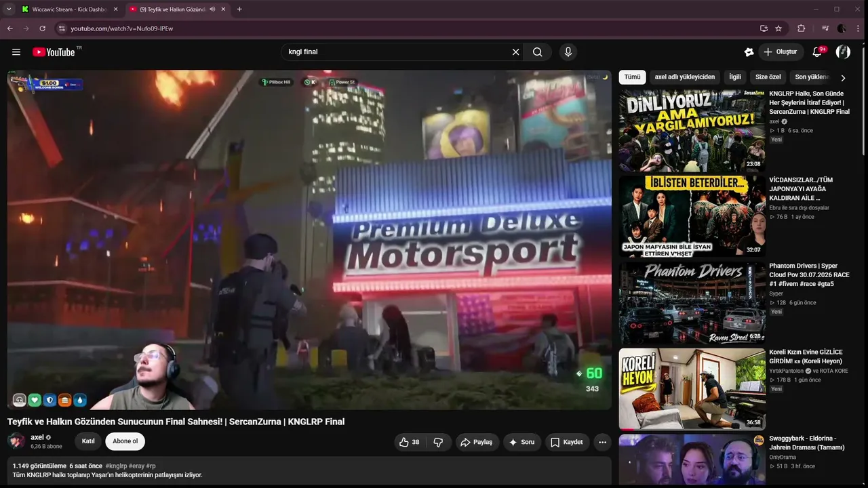868x488 pixels.
Task: Open the 'KNGLRP Halkı, Son Günde' video title
Action: [810, 102]
